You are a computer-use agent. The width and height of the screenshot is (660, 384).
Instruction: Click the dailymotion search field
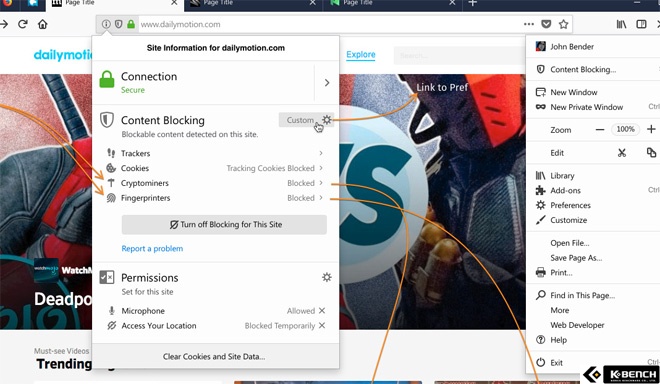click(459, 56)
